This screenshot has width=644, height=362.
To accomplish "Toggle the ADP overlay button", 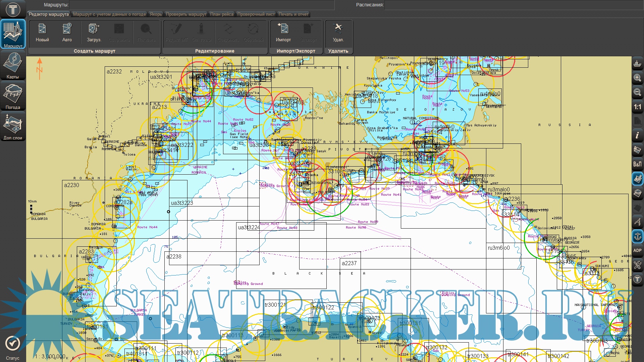I will [637, 250].
